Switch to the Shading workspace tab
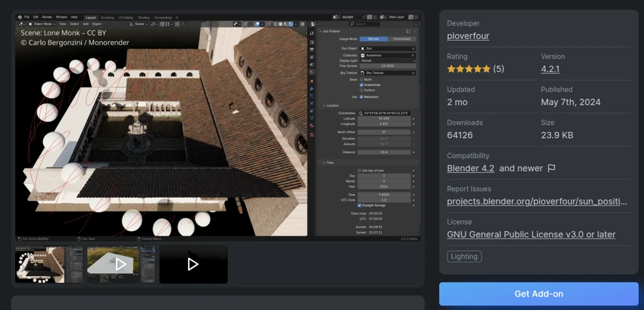The width and height of the screenshot is (644, 310). 144,17
